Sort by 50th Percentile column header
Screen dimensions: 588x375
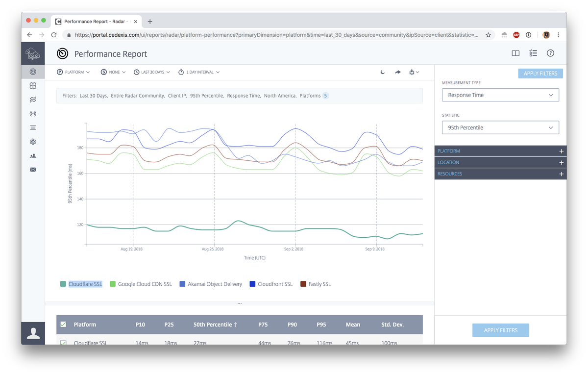point(215,325)
